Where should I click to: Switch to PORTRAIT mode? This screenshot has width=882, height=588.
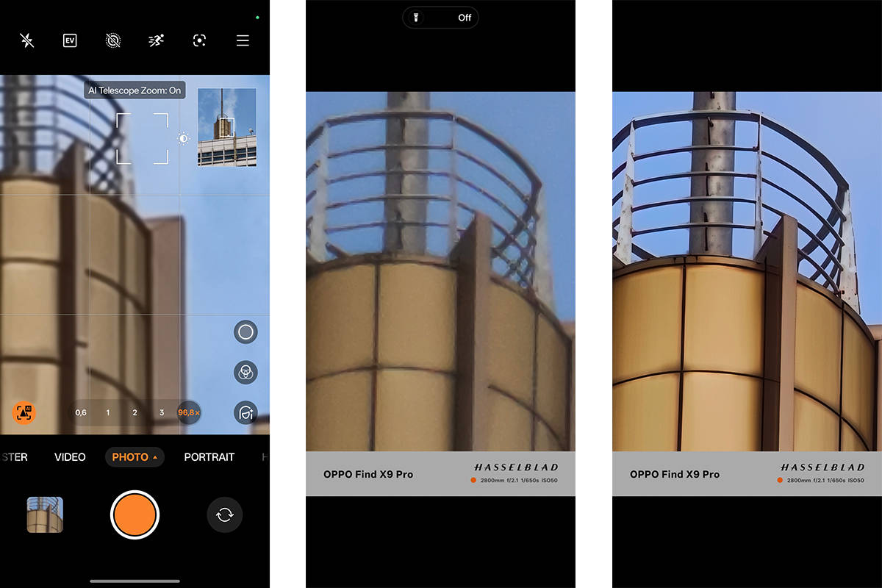pos(209,457)
